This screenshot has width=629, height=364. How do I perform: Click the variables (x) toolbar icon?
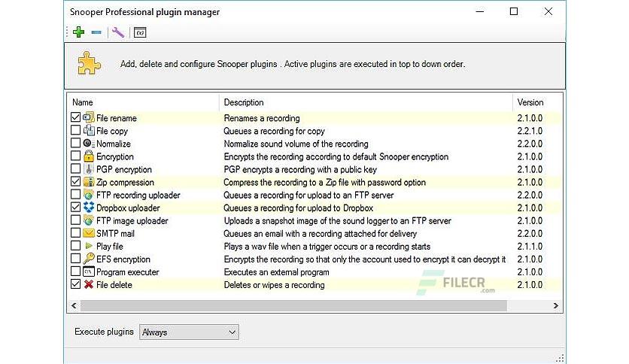140,32
